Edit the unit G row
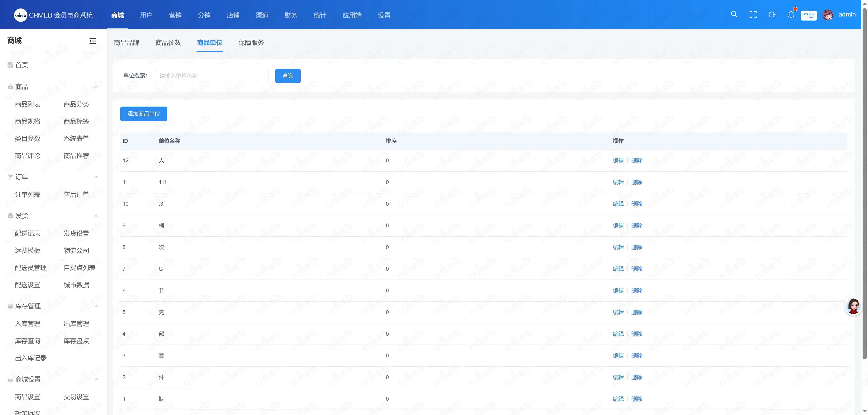This screenshot has width=868, height=415. [x=618, y=269]
